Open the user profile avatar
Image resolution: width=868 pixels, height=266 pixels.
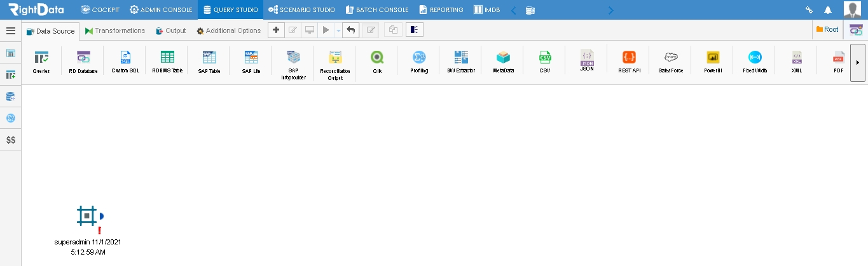pyautogui.click(x=852, y=10)
